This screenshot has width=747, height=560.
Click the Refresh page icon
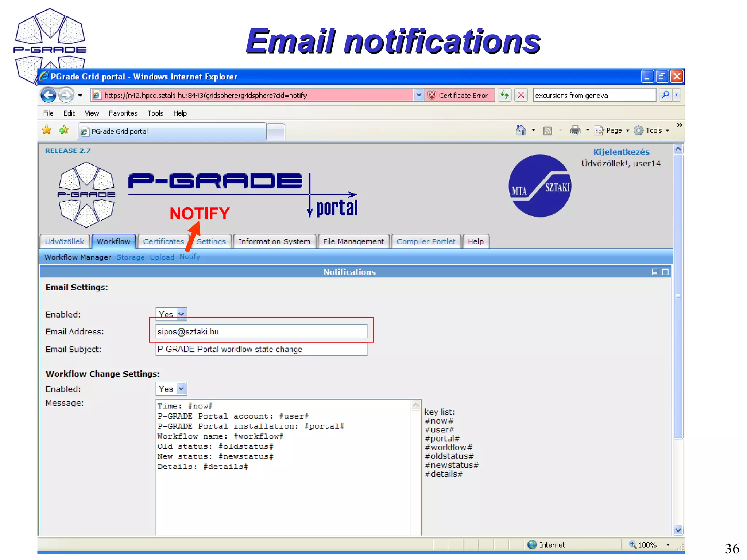505,95
